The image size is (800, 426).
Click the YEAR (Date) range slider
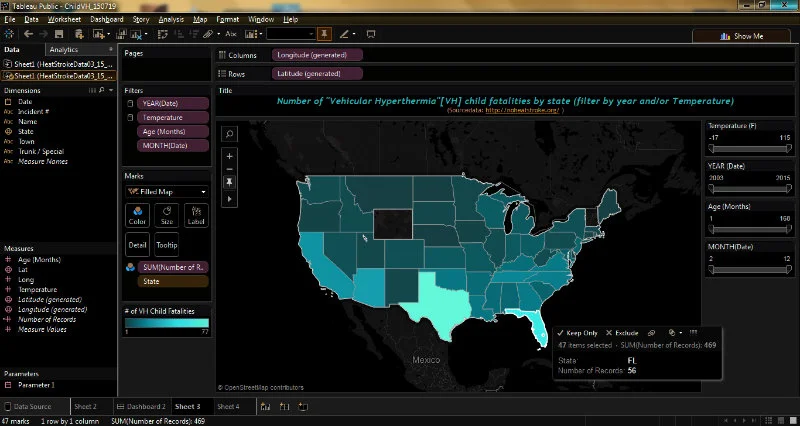click(x=749, y=189)
